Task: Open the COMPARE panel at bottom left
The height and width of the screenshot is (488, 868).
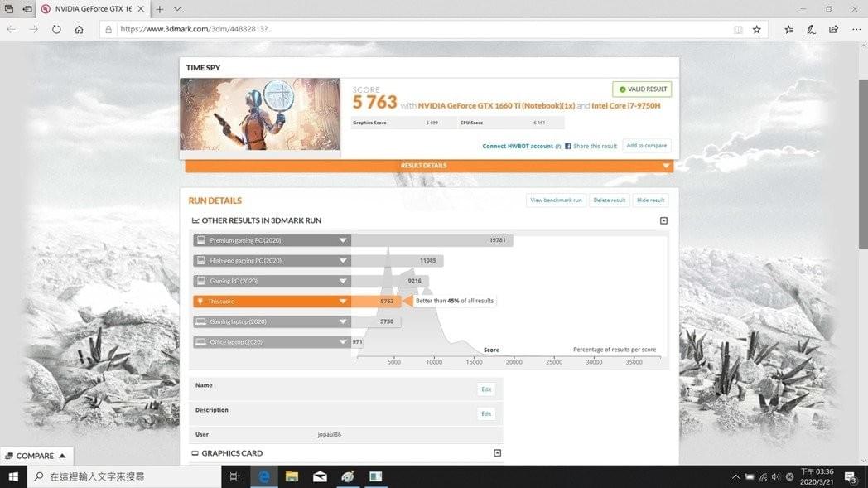Action: [36, 456]
